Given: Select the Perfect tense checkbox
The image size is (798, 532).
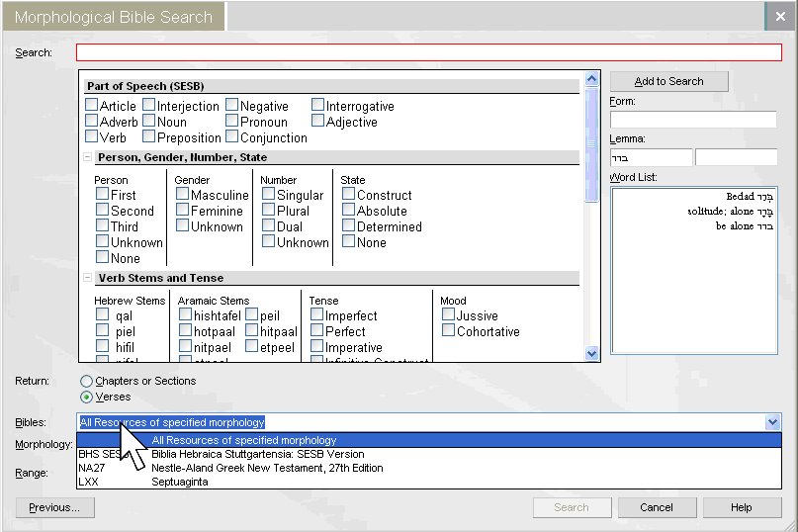Looking at the screenshot, I should [x=317, y=330].
